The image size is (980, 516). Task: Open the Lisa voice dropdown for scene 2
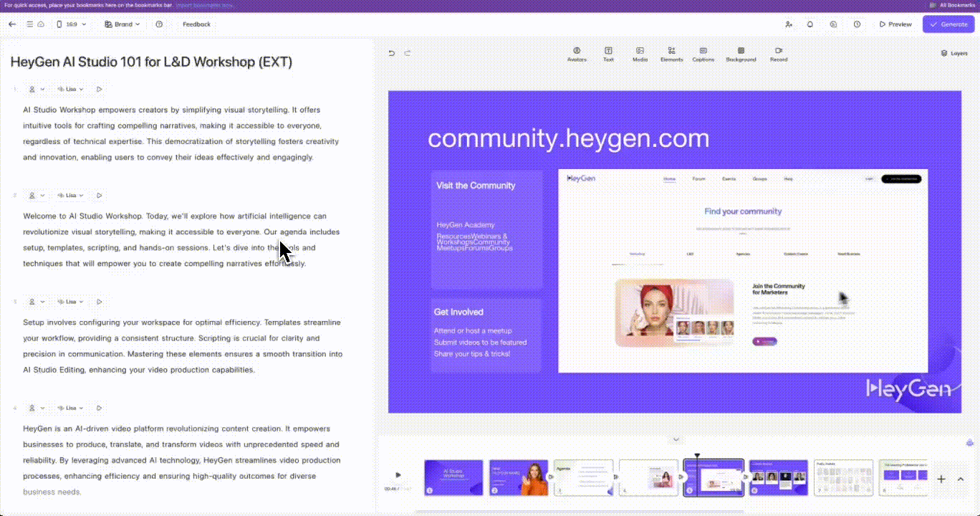(71, 195)
